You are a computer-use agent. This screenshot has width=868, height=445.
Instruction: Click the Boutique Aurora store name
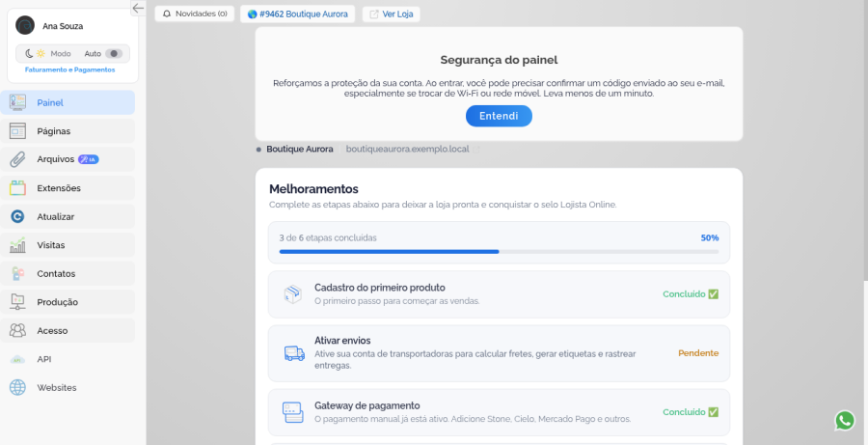(x=300, y=149)
